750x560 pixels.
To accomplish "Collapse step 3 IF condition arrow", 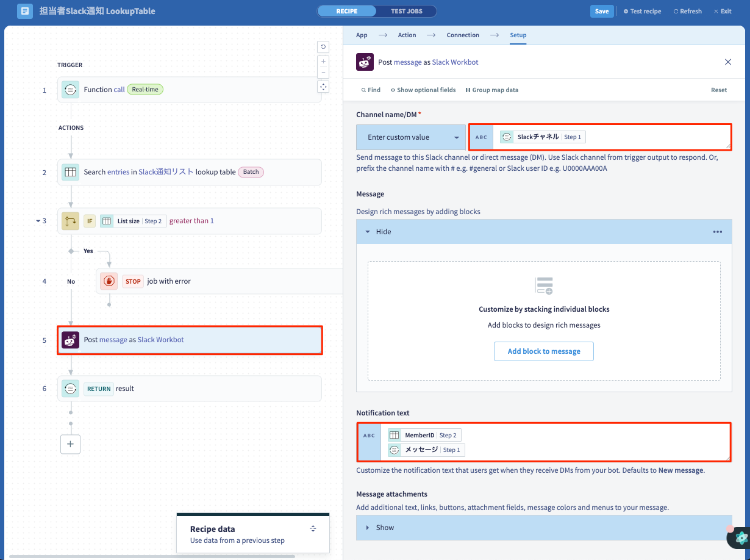I will [x=37, y=221].
